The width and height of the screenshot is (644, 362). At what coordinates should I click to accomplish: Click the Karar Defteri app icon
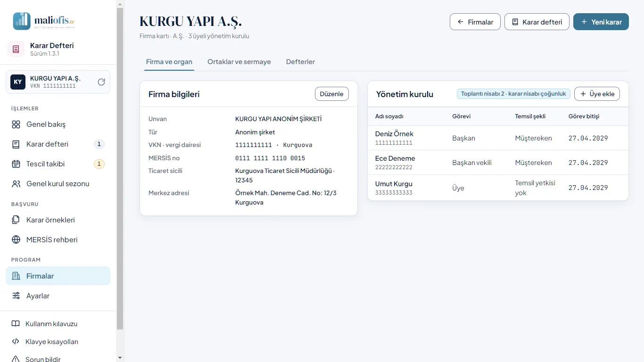16,49
